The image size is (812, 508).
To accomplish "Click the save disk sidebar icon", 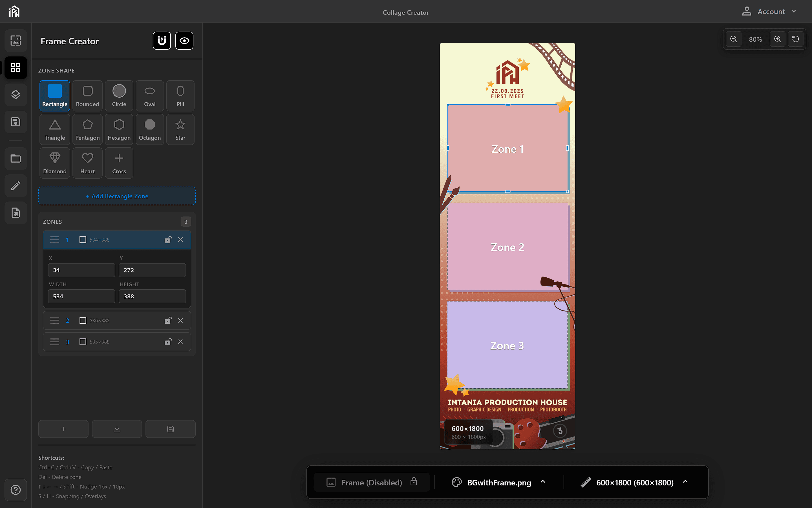I will point(16,122).
